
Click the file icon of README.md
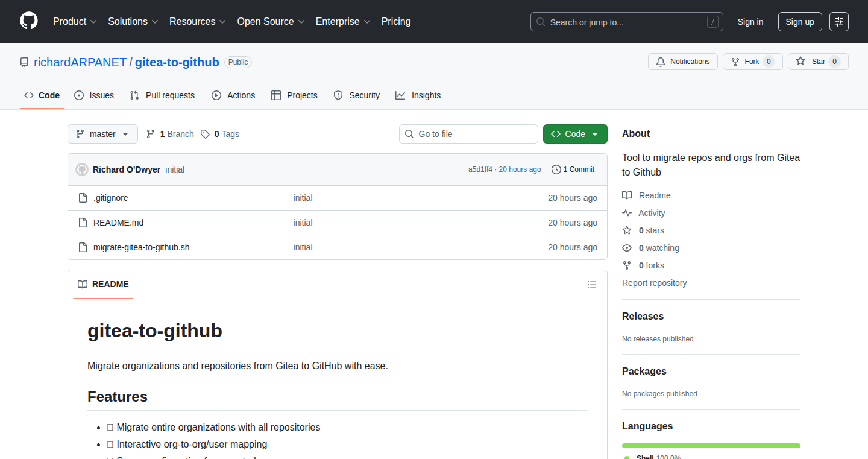[83, 223]
